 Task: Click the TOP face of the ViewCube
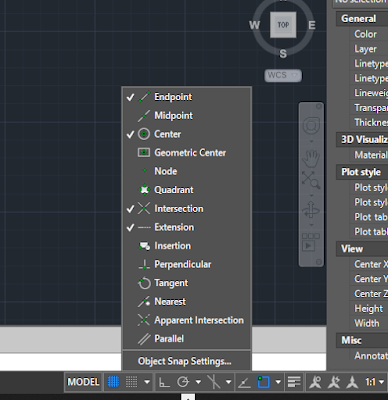click(283, 25)
